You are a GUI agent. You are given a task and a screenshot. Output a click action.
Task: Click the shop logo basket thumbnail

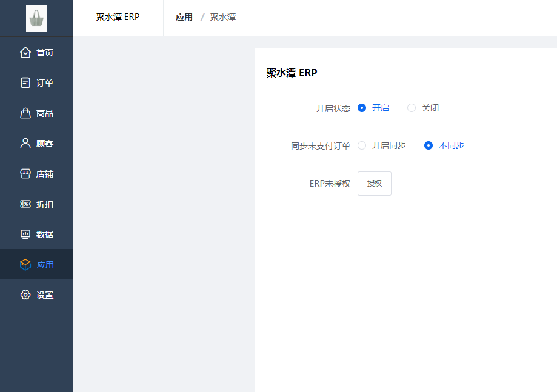click(x=36, y=18)
